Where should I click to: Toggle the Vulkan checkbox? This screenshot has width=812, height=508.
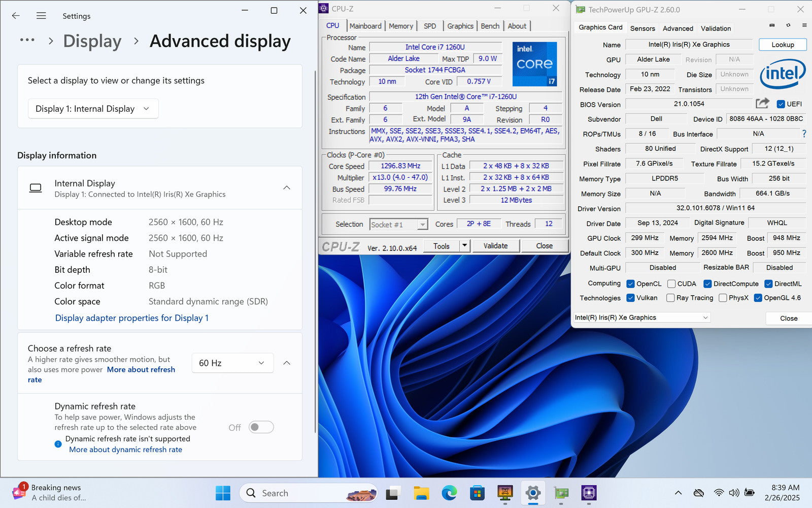(x=630, y=298)
